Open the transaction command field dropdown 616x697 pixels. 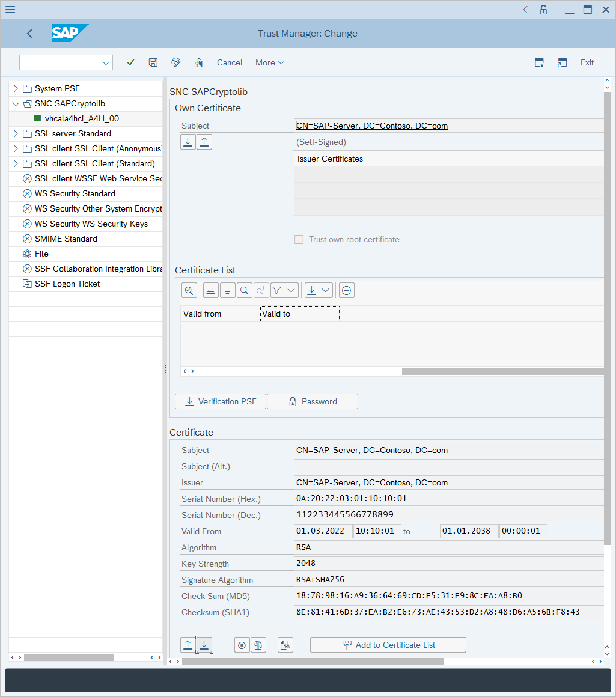pyautogui.click(x=106, y=62)
